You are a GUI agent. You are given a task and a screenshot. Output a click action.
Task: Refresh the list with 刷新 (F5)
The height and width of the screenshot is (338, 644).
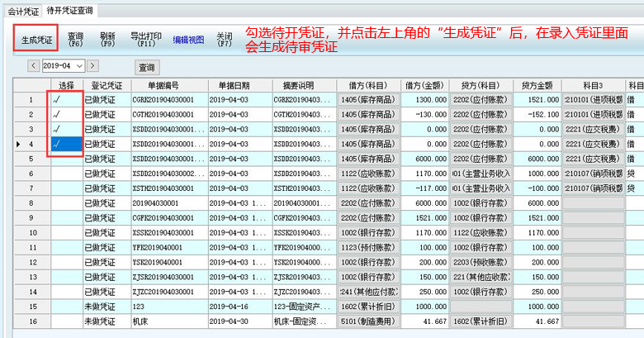tap(107, 40)
